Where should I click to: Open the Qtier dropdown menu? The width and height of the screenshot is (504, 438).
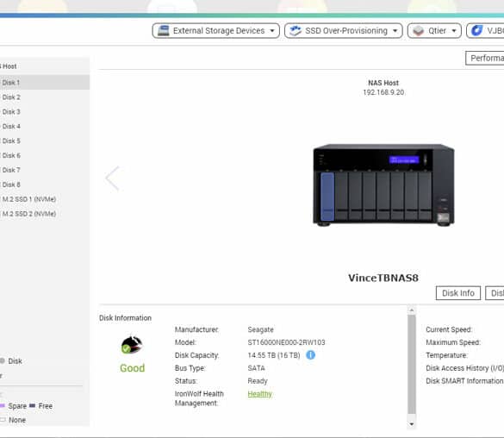(434, 30)
